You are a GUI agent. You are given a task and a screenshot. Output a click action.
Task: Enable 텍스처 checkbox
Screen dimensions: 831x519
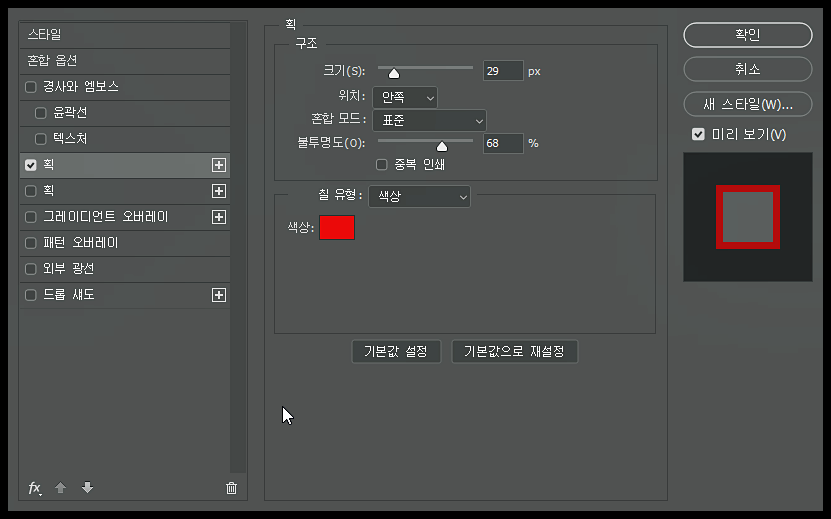41,139
